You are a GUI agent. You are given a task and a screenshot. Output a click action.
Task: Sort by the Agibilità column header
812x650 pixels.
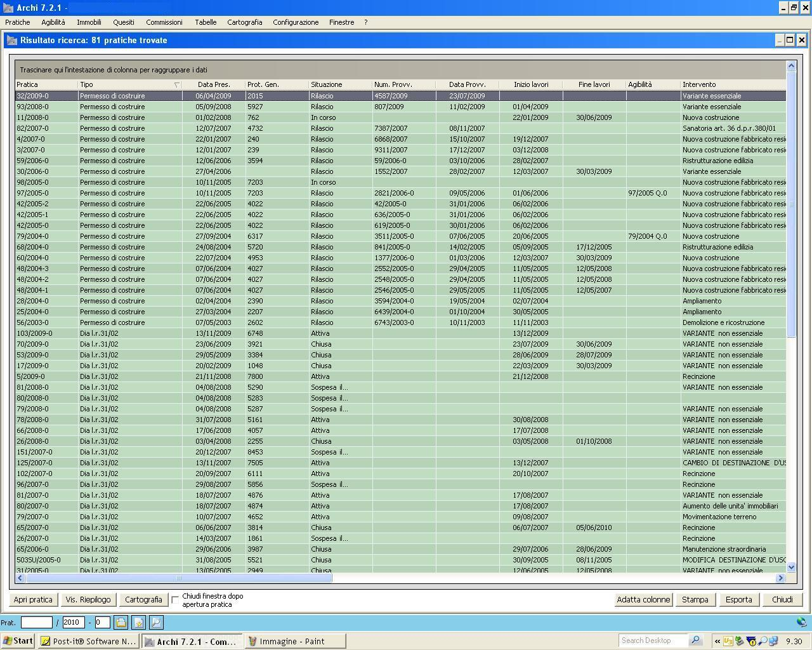(653, 84)
